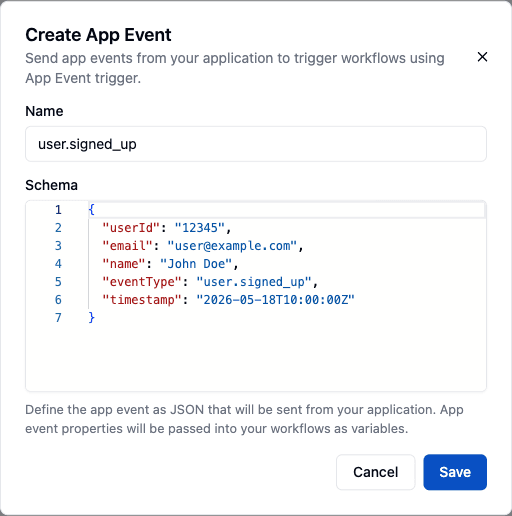
Task: Cancel creating the app event
Action: point(375,472)
